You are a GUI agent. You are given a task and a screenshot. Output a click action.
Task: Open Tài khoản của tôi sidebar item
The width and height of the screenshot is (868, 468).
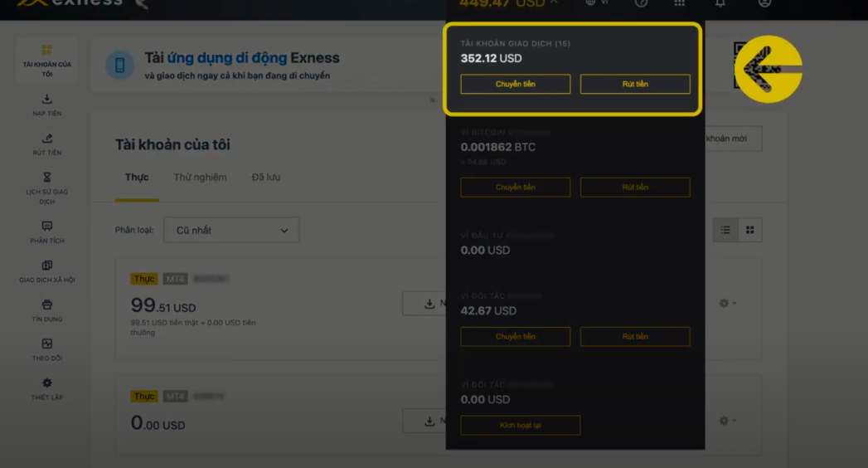coord(47,61)
